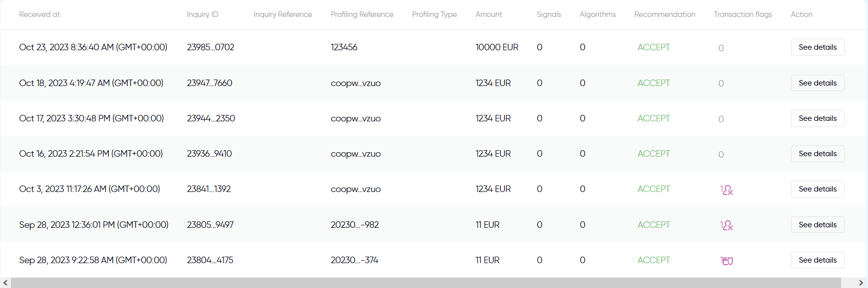View details of the Oct 16 inquiry
The height and width of the screenshot is (288, 868).
[817, 154]
